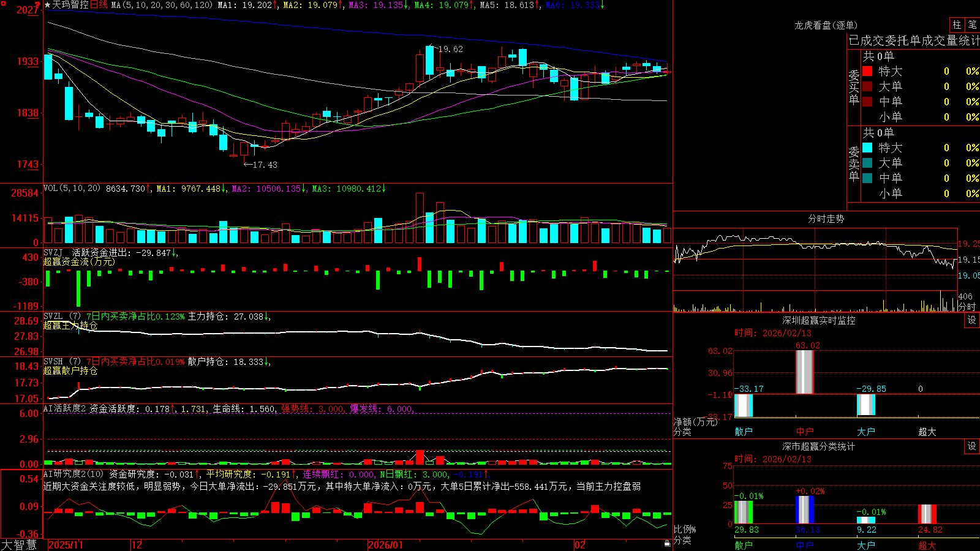Click the 日线 period label
This screenshot has height=551, width=980.
tap(99, 5)
